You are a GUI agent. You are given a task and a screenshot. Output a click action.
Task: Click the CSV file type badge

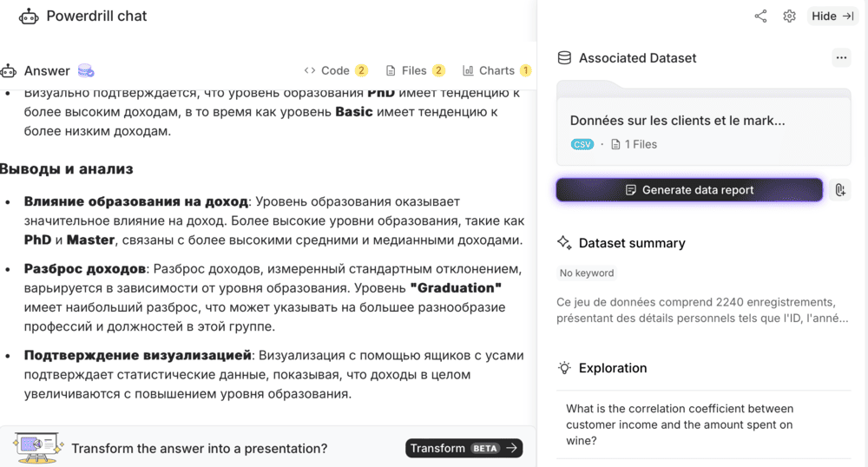[582, 144]
